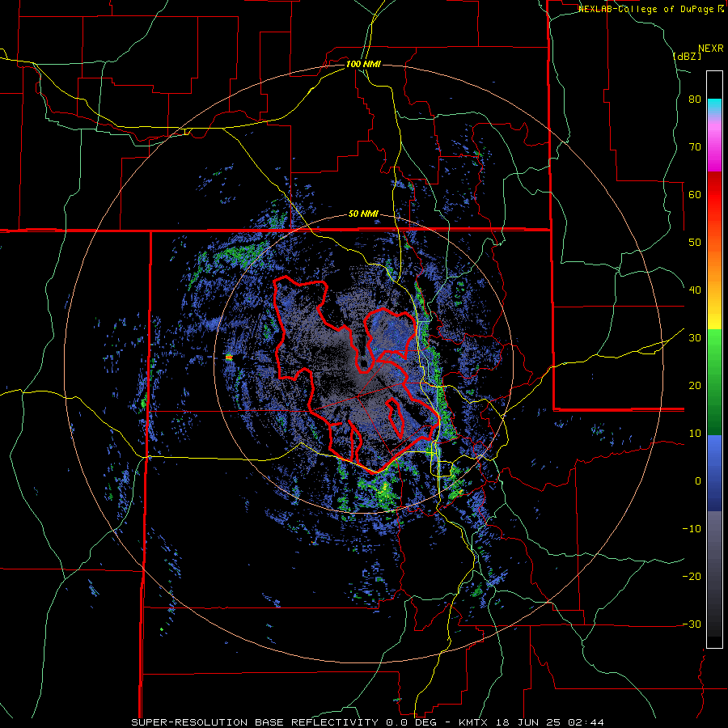Click the 10 value on the dBZ scale

[695, 434]
